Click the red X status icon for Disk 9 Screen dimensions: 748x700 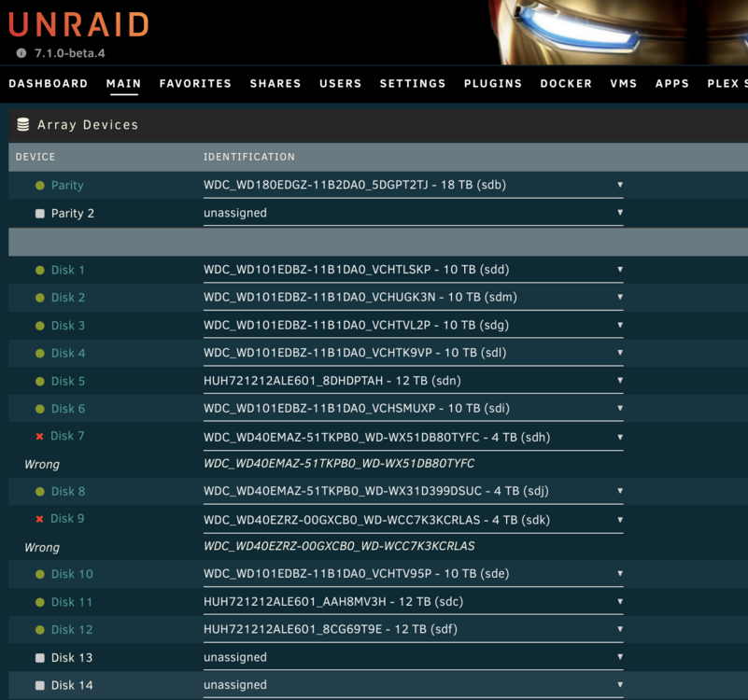point(39,519)
